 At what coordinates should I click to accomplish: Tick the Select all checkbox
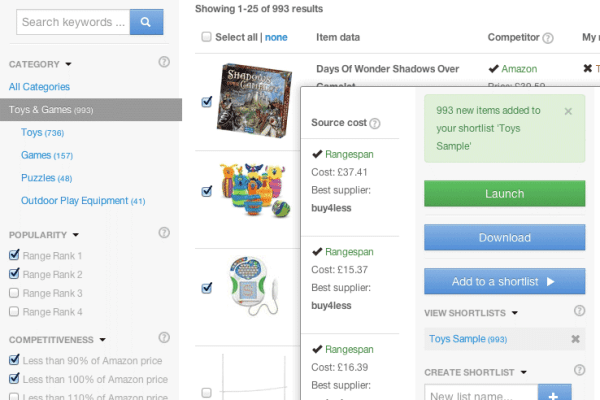pyautogui.click(x=206, y=37)
